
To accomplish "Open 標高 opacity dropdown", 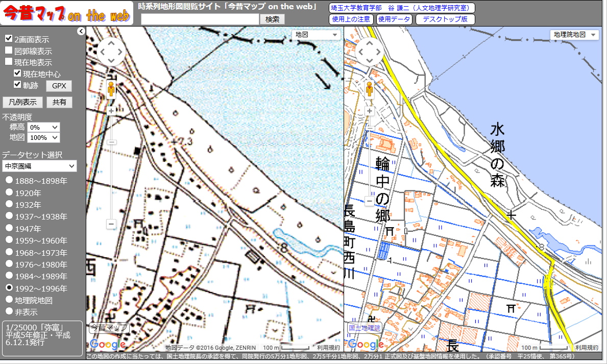I will pyautogui.click(x=43, y=127).
